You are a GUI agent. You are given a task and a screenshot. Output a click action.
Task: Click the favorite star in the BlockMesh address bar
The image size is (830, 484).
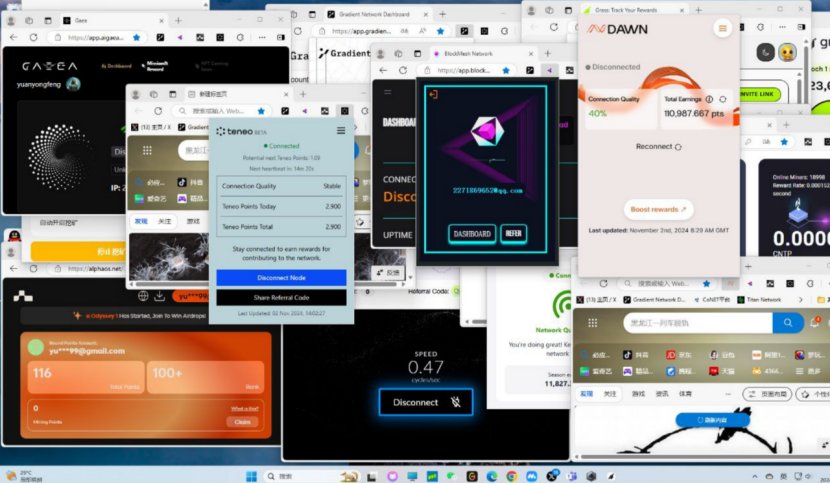[x=506, y=70]
